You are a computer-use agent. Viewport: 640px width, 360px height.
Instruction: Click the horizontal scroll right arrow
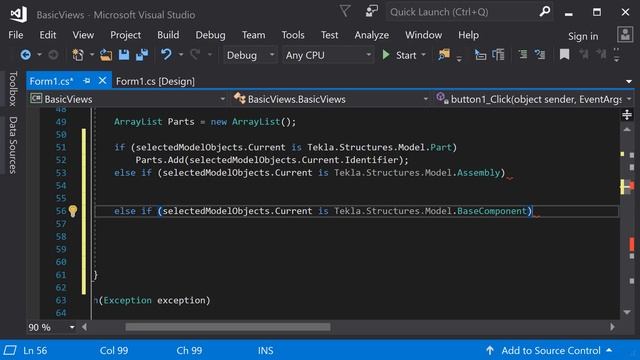click(x=612, y=327)
